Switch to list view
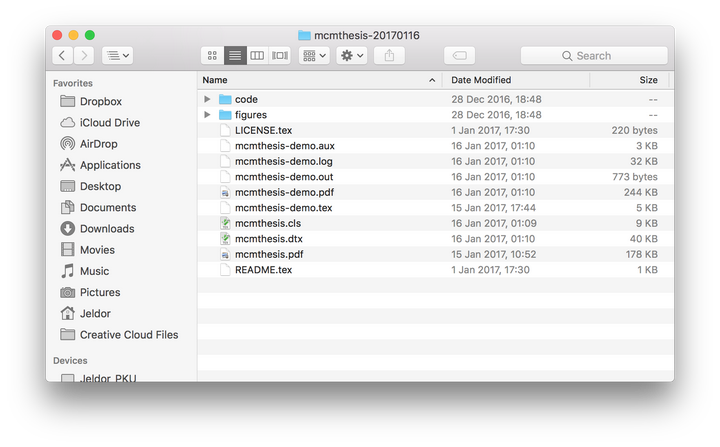This screenshot has height=447, width=720. point(235,56)
